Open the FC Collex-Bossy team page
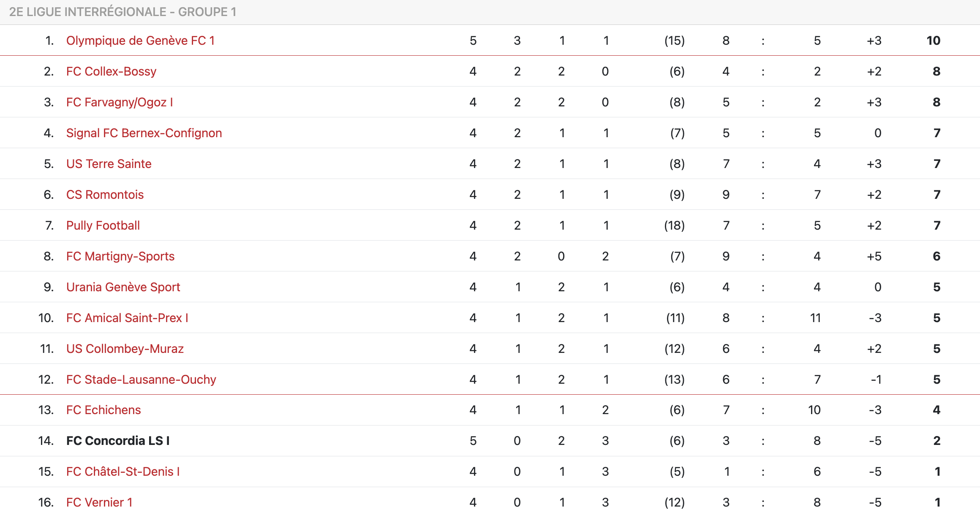 [x=111, y=71]
